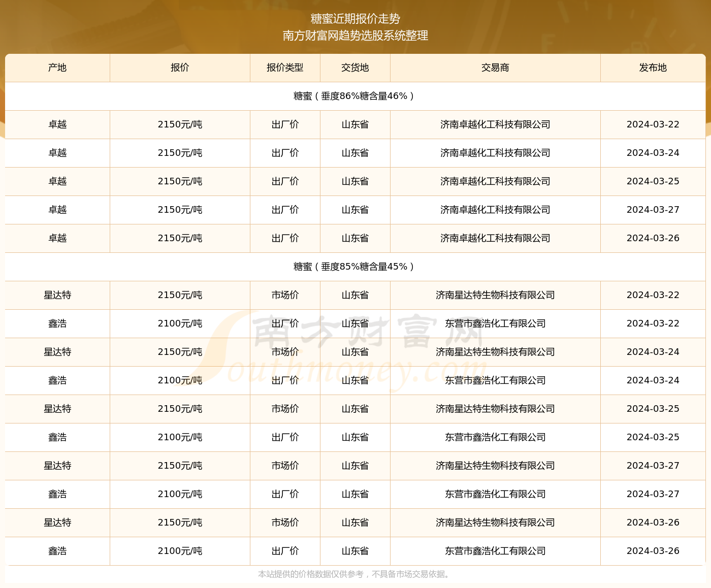The width and height of the screenshot is (711, 588).
Task: Select section heading 糖蜜（垂度85%糖含量45%）
Action: tap(355, 267)
